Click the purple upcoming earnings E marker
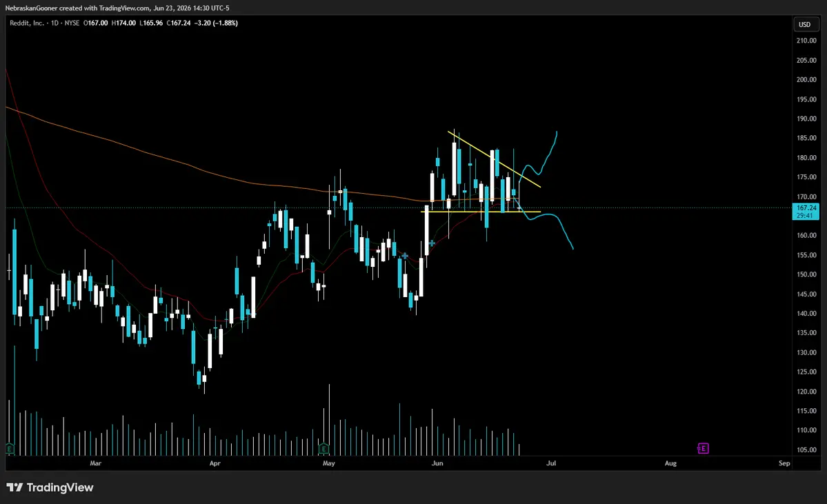 pyautogui.click(x=703, y=449)
